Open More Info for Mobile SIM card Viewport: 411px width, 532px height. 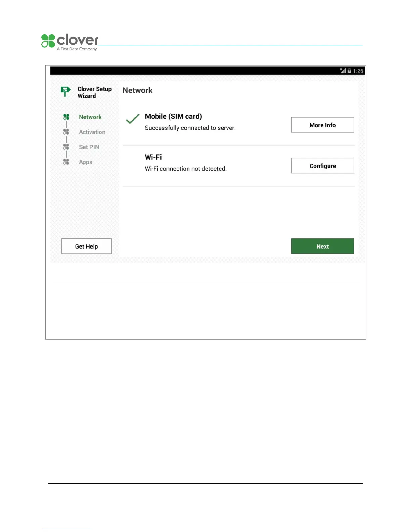pos(322,125)
